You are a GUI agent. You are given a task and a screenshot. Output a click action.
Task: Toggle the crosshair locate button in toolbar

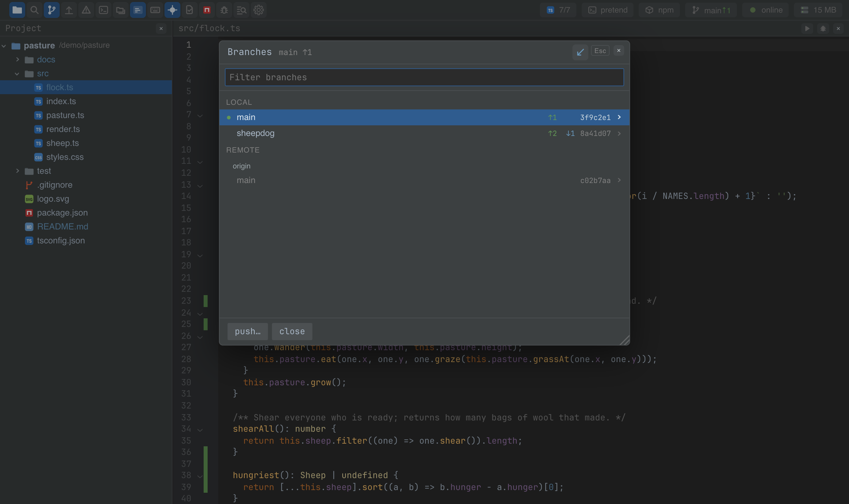(172, 10)
